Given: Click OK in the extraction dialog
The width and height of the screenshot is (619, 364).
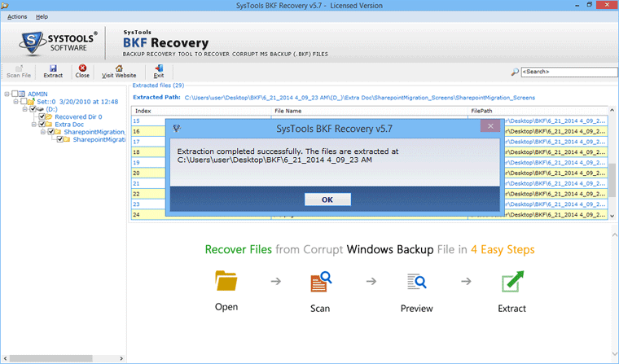Looking at the screenshot, I should (327, 200).
